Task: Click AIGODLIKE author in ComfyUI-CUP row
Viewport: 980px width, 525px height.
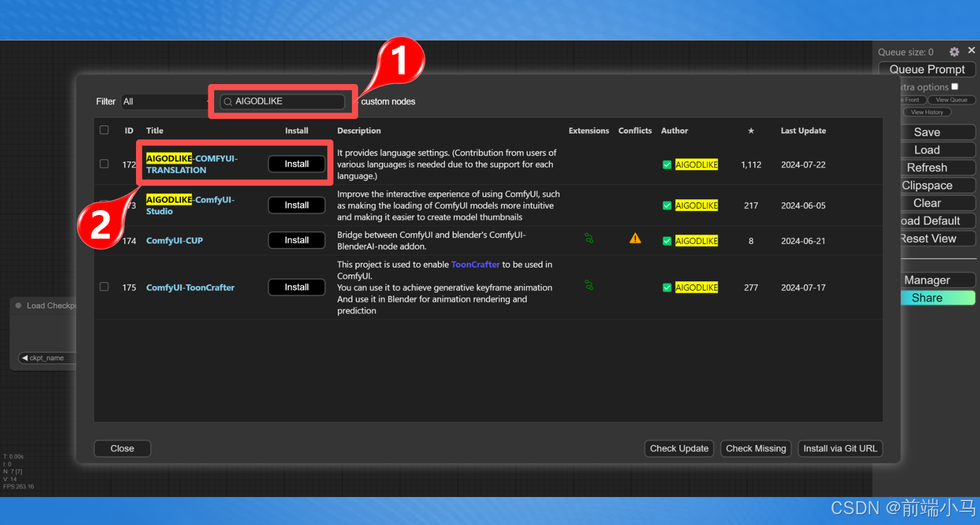Action: (x=696, y=241)
